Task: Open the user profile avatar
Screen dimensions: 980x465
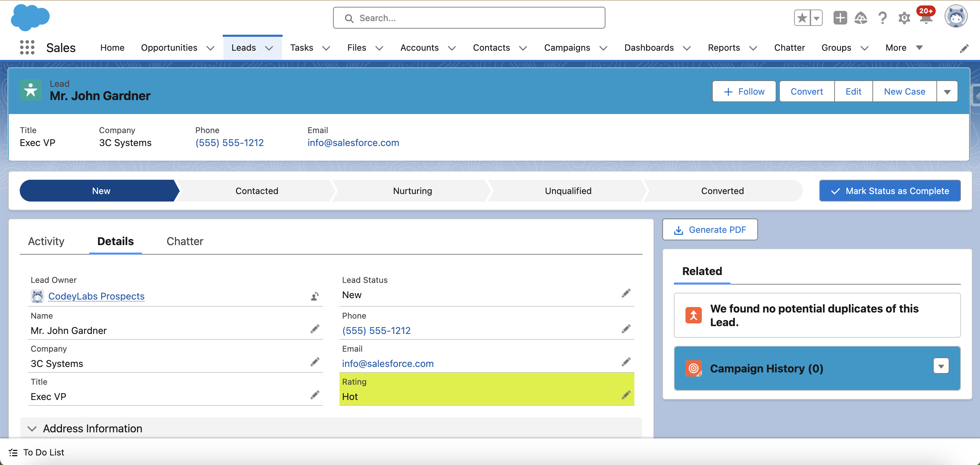Action: click(x=955, y=17)
